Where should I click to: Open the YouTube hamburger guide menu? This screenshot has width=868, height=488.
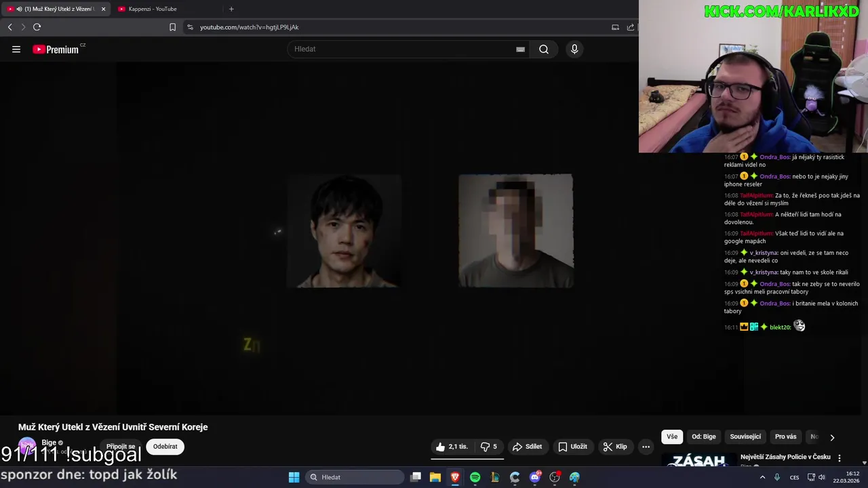[16, 49]
